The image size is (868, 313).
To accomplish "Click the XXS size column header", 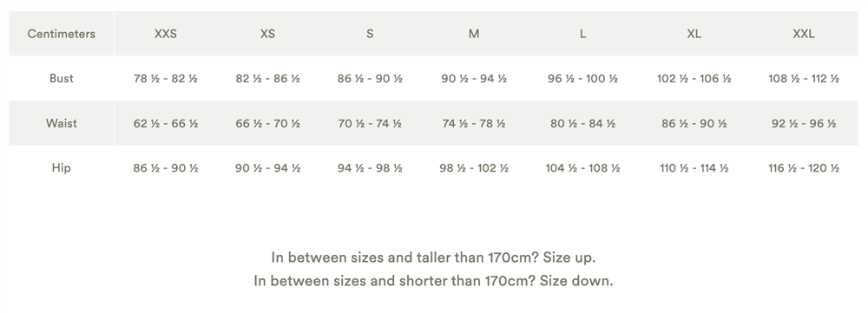I will [x=166, y=34].
